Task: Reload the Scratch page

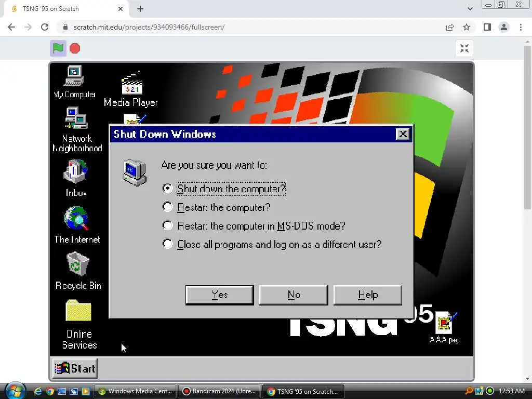Action: 45,27
